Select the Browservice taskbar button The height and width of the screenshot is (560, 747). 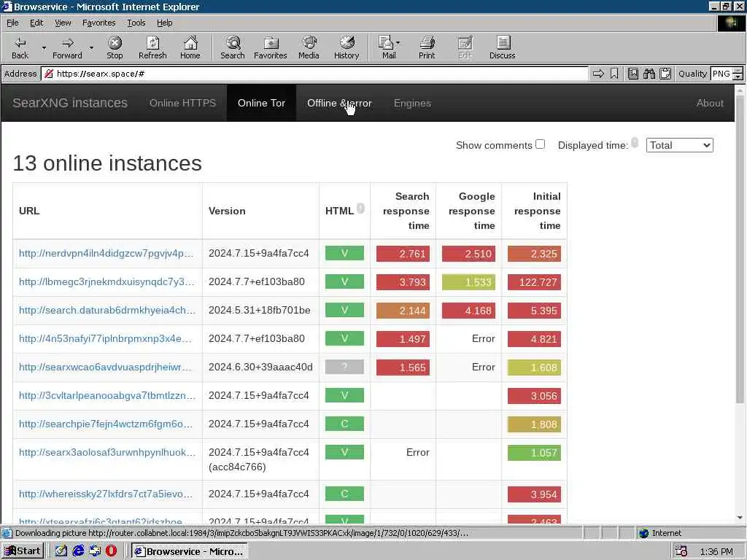click(x=190, y=551)
